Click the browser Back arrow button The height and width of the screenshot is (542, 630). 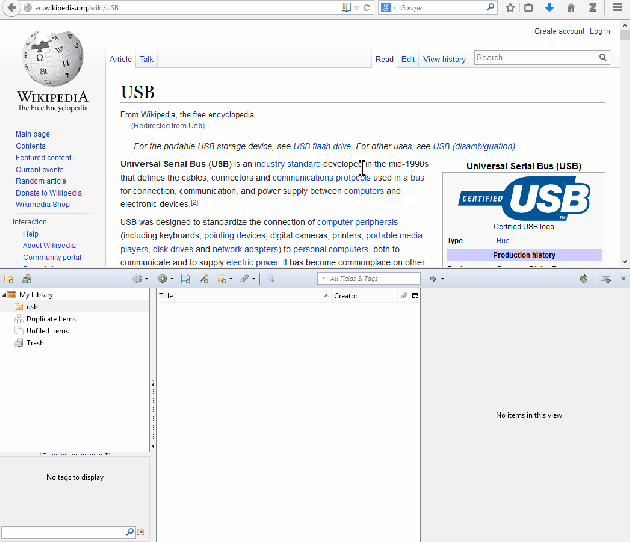pyautogui.click(x=12, y=8)
